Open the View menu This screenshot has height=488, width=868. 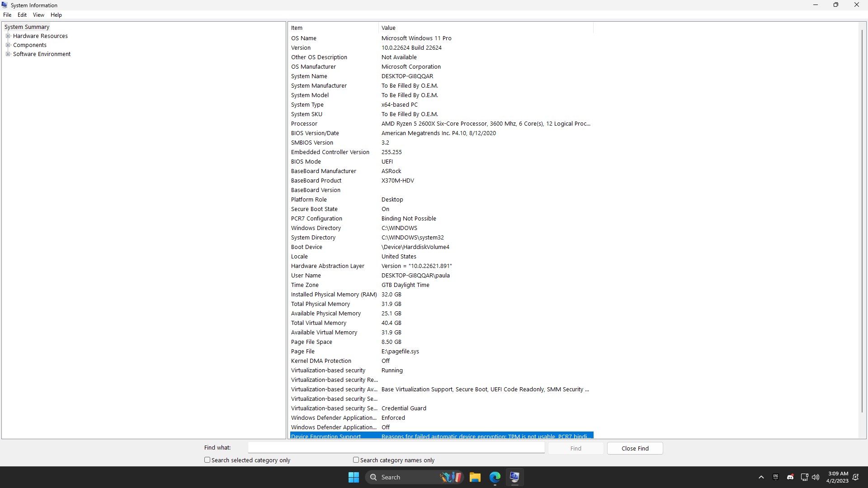pos(38,15)
